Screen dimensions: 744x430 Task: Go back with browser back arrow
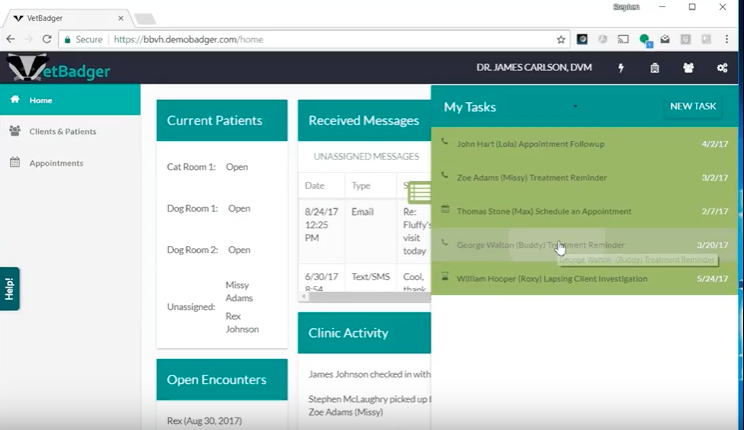[x=11, y=39]
